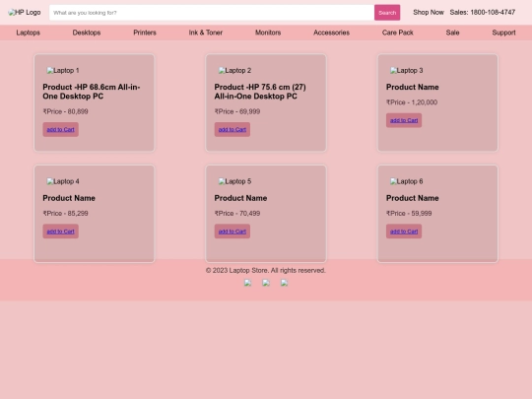
Task: Click the Laptop 6 product image
Action: point(407,181)
